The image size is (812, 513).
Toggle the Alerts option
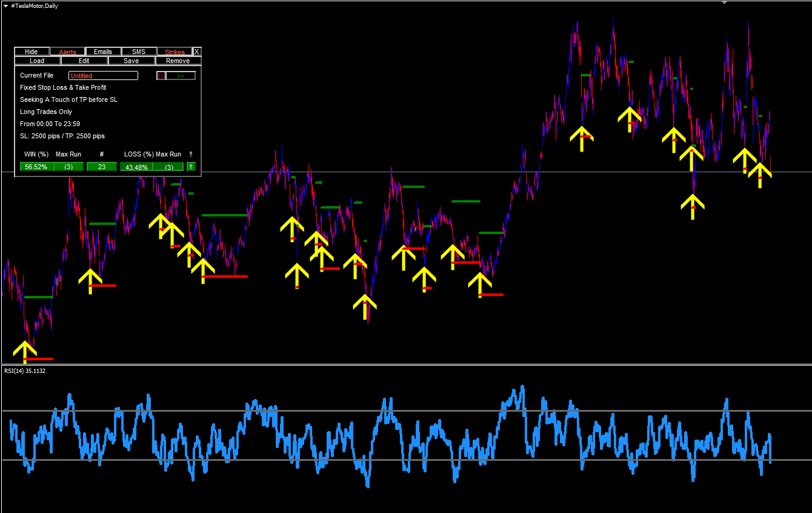(67, 52)
